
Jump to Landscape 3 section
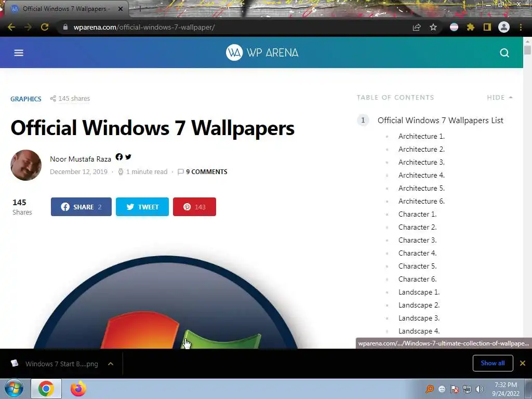click(419, 318)
